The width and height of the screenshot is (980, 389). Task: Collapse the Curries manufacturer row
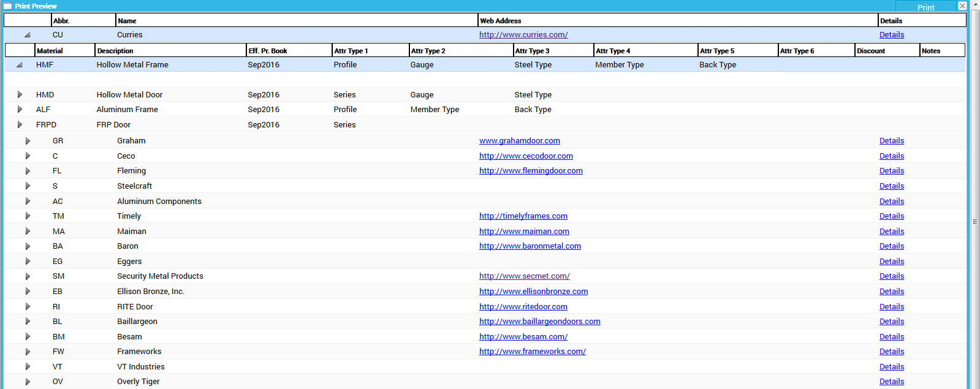coord(27,35)
